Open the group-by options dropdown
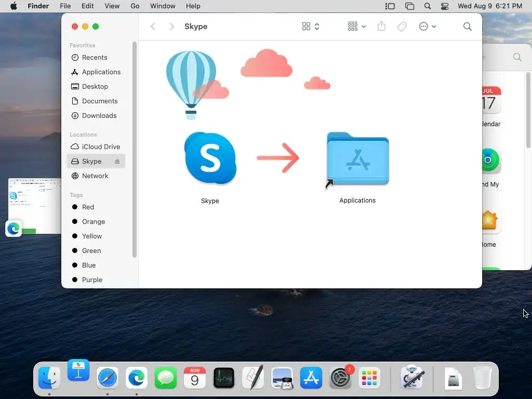Screen dimensions: 532x399 [356, 26]
